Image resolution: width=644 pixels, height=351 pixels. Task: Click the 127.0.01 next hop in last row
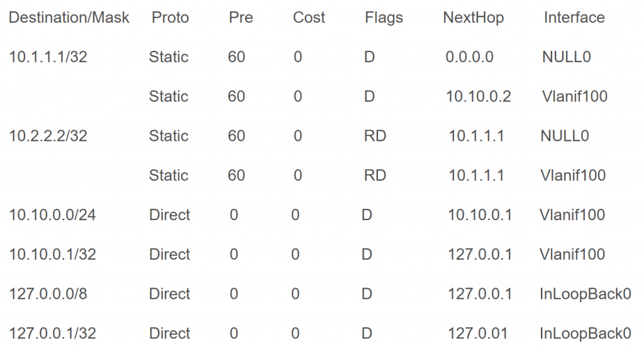pyautogui.click(x=476, y=333)
